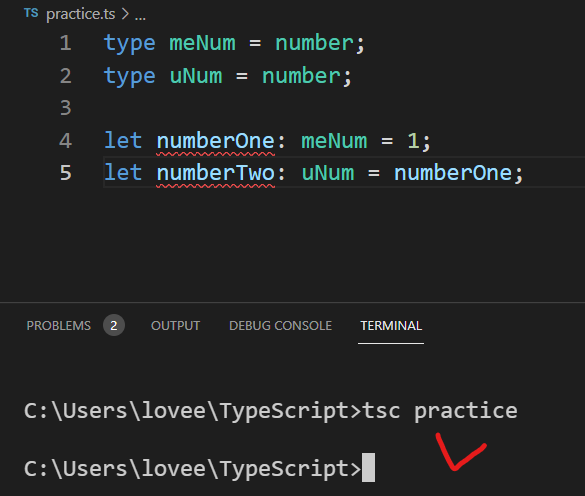
Task: Switch to the OUTPUT tab
Action: [175, 325]
